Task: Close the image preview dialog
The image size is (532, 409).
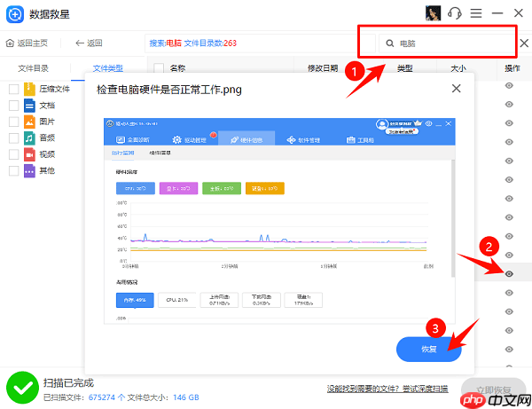Action: click(x=456, y=89)
